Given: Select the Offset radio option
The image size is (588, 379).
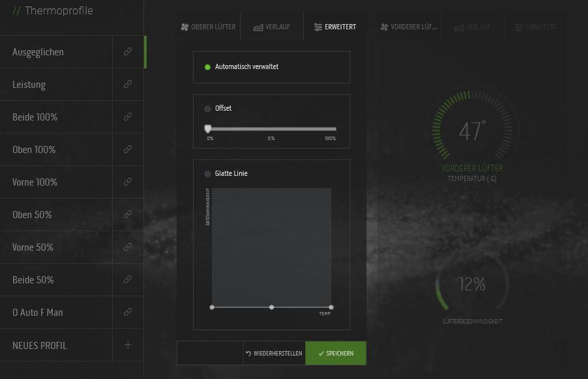Looking at the screenshot, I should [x=208, y=109].
